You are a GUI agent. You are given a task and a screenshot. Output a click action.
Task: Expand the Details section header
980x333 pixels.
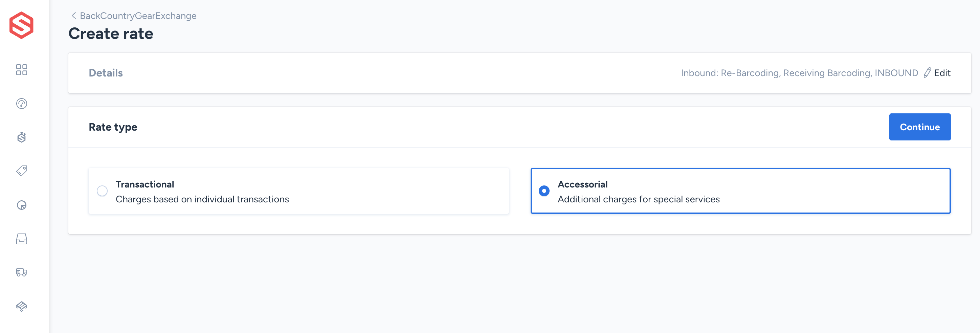(106, 73)
